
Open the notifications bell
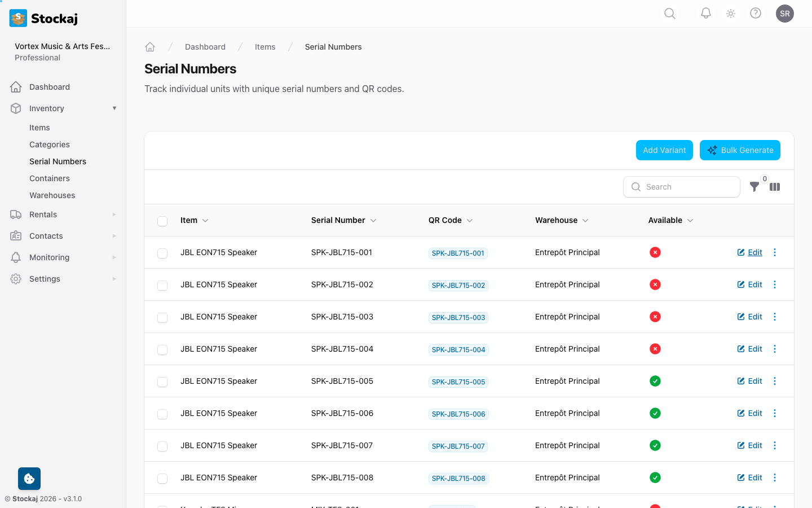(705, 14)
